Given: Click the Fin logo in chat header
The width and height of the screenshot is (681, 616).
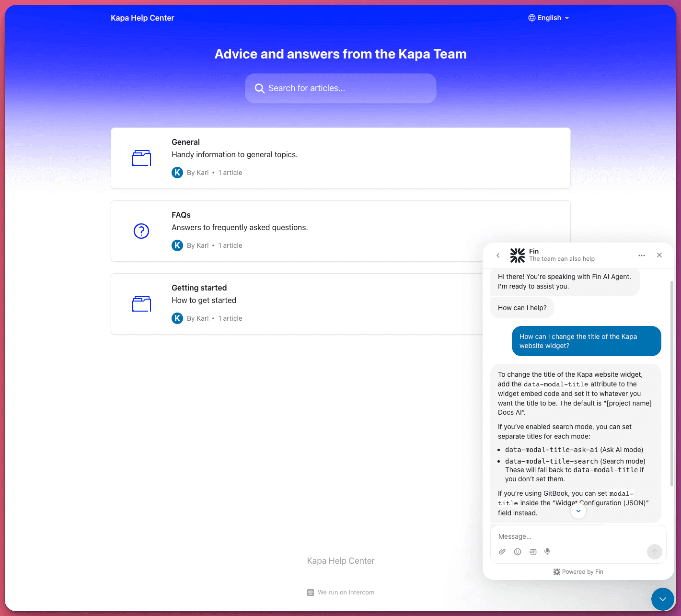Looking at the screenshot, I should (518, 256).
